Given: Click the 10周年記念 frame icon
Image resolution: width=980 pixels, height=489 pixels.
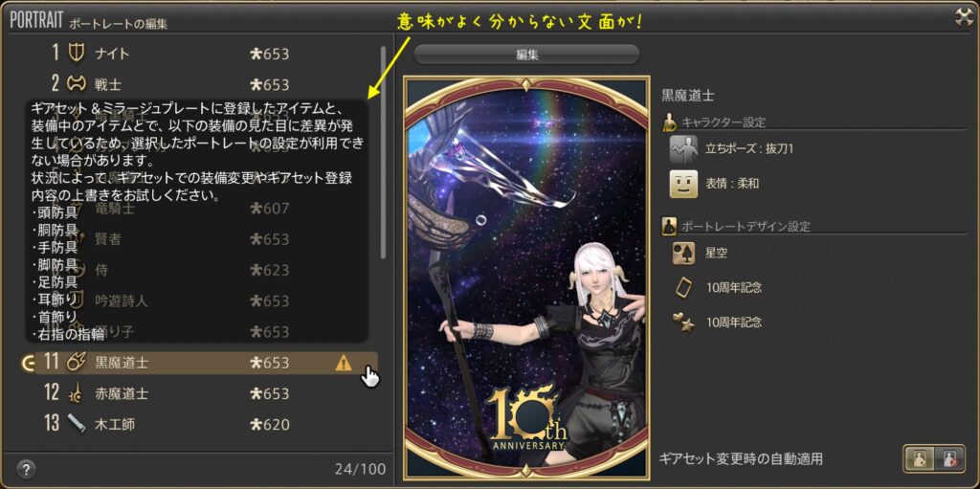Looking at the screenshot, I should pyautogui.click(x=683, y=288).
